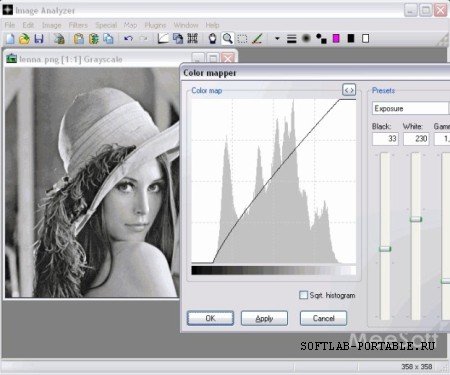450x375 pixels.
Task: Click the Apply button
Action: coord(264,318)
